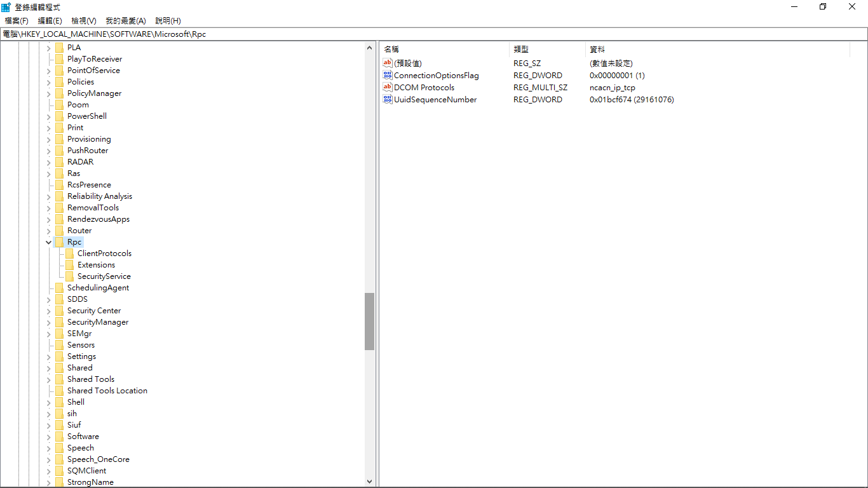Select the sih key
This screenshot has height=488, width=868.
tap(72, 414)
